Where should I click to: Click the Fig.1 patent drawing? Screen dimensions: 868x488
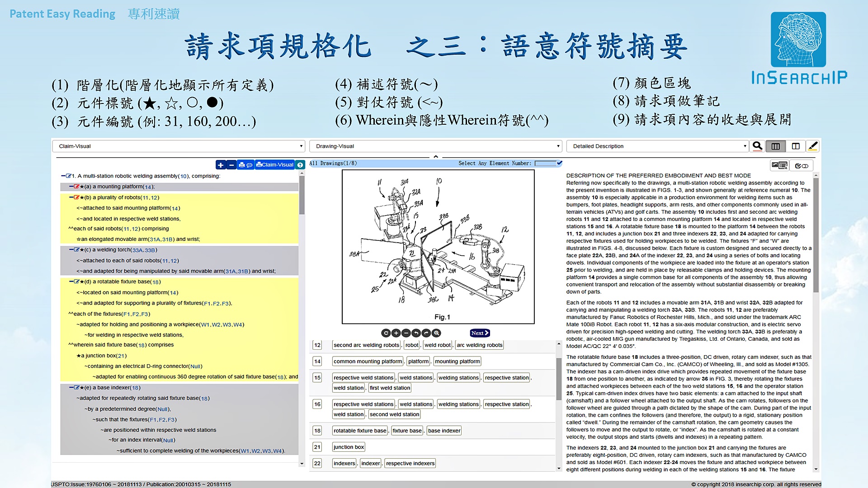(x=438, y=247)
